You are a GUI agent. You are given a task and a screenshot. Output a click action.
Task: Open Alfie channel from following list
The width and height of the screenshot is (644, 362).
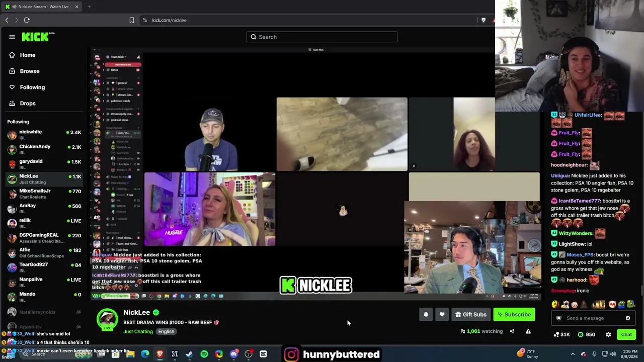pyautogui.click(x=44, y=252)
